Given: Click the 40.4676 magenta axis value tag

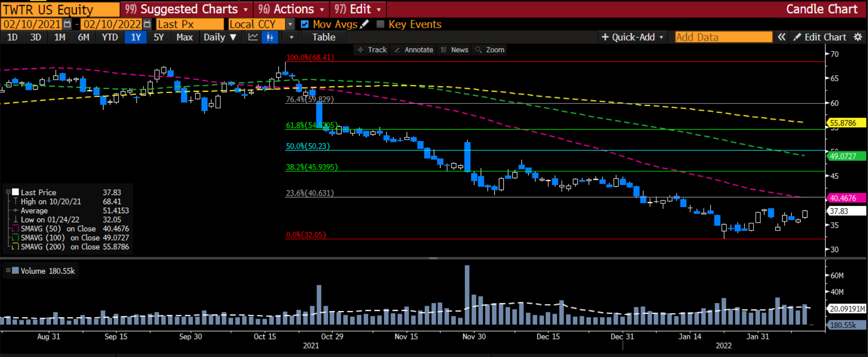Looking at the screenshot, I should click(846, 198).
